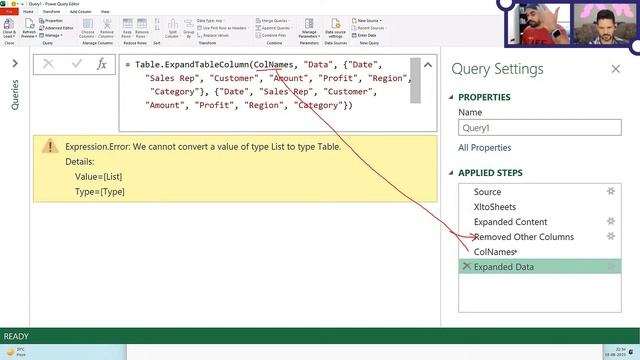
Task: Collapse the APPLIED STEPS section
Action: pos(451,173)
